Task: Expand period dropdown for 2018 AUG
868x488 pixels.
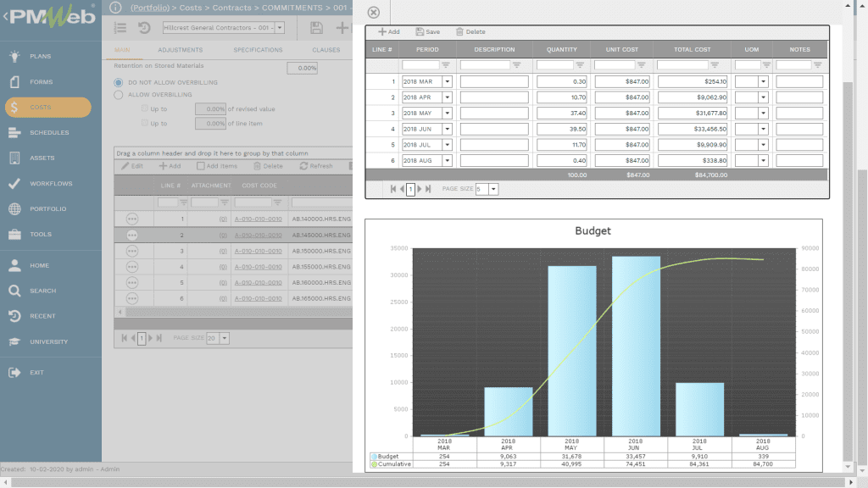Action: tap(448, 161)
